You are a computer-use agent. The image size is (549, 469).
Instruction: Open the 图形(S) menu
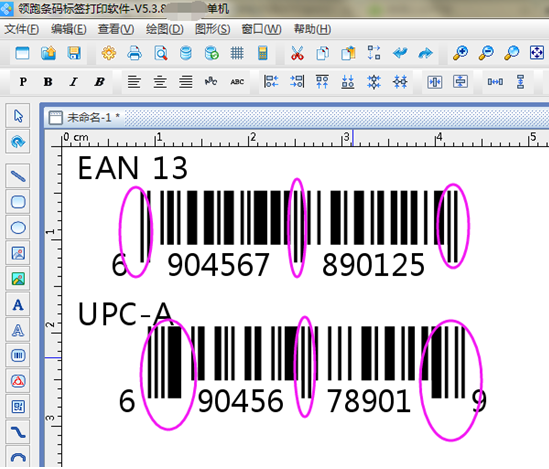coord(213,29)
